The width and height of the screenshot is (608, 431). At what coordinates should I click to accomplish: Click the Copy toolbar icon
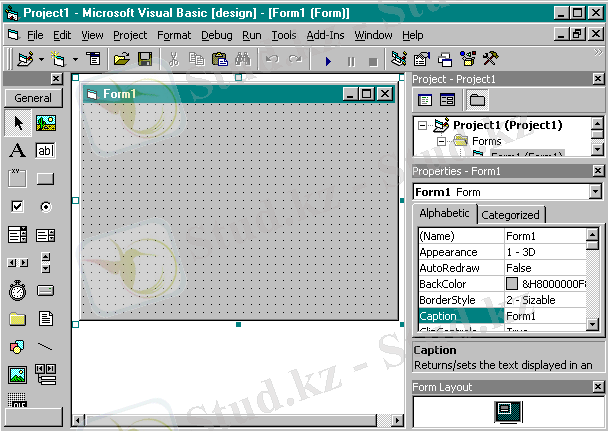pyautogui.click(x=197, y=59)
